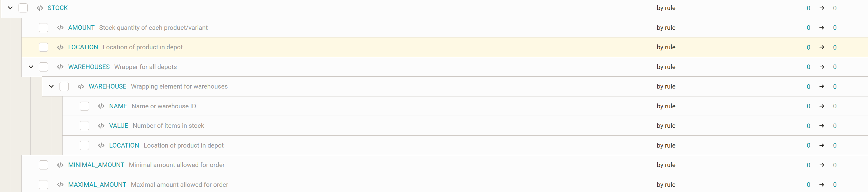
Task: Click "by rule" in the NAME row
Action: click(665, 106)
